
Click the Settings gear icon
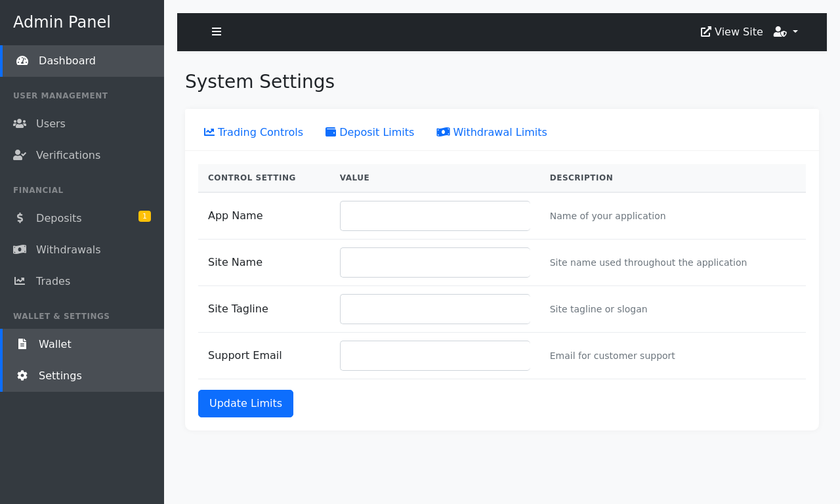pos(22,375)
